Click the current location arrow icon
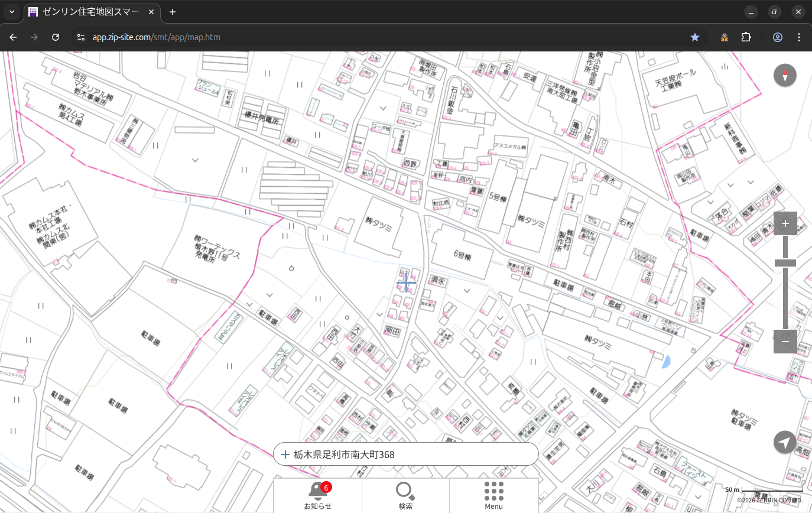The width and height of the screenshot is (812, 513). [x=785, y=442]
